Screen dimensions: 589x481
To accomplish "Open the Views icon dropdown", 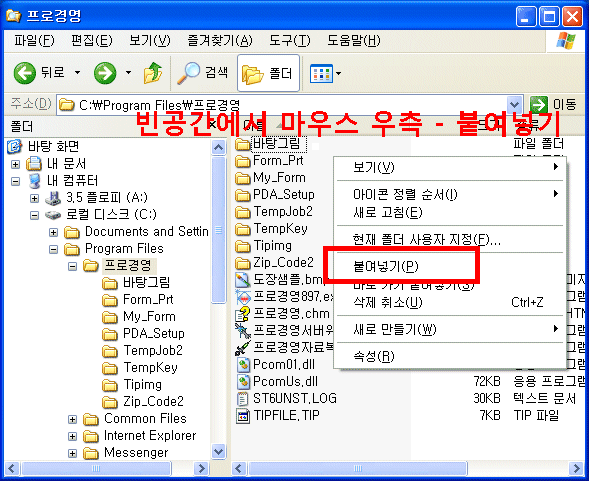I will (325, 73).
